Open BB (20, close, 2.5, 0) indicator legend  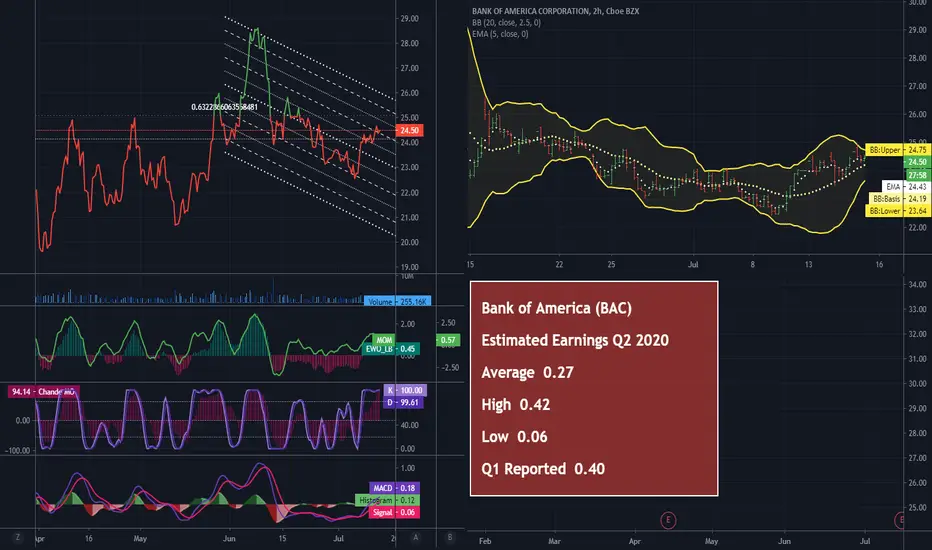[506, 23]
